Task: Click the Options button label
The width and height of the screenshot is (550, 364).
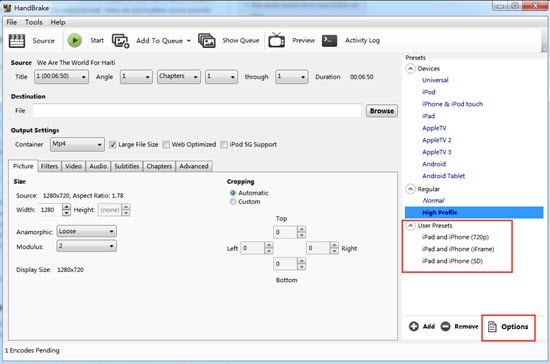Action: [515, 326]
